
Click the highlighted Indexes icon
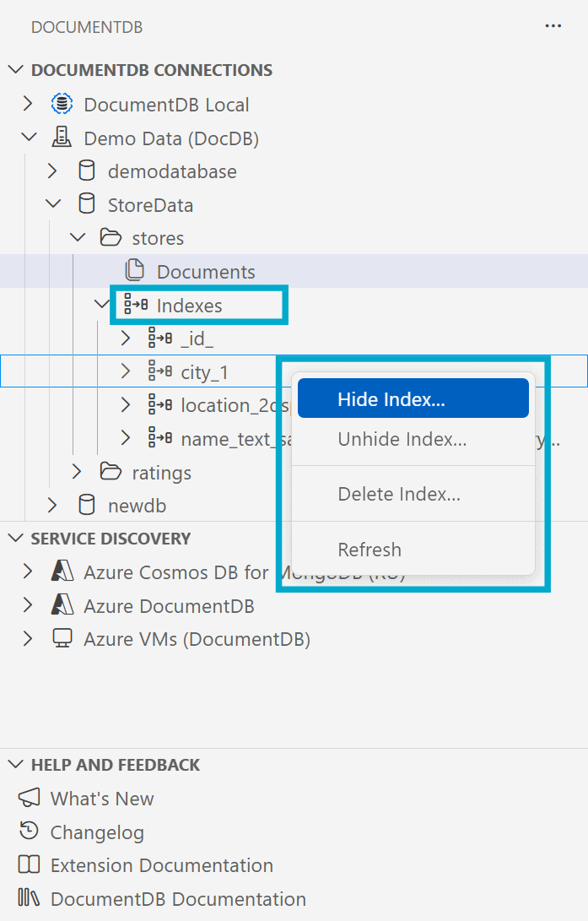tap(135, 304)
